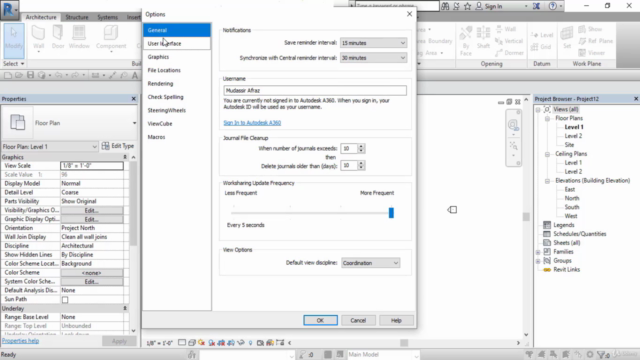
Task: Click Sign In to Autodesk A360 link
Action: (252, 123)
